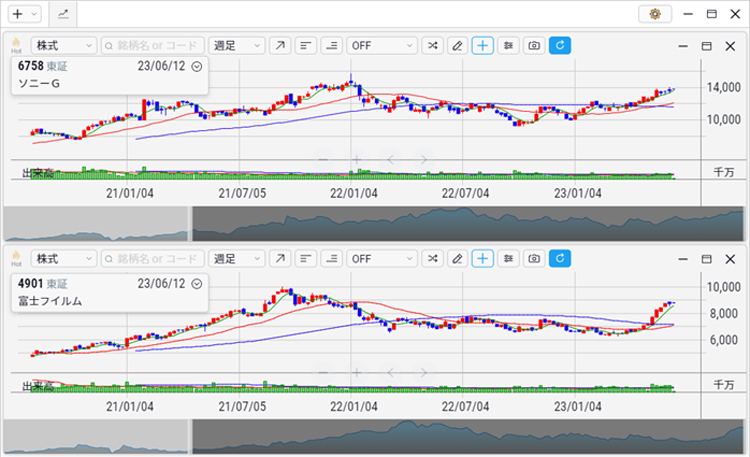This screenshot has width=750, height=457.
Task: Click the trend arrow icon in top chart toolbar
Action: pyautogui.click(x=280, y=46)
